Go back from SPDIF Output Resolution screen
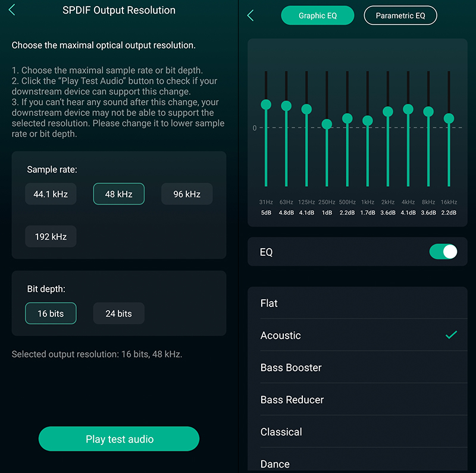Screen dimensions: 476x473 coord(12,10)
